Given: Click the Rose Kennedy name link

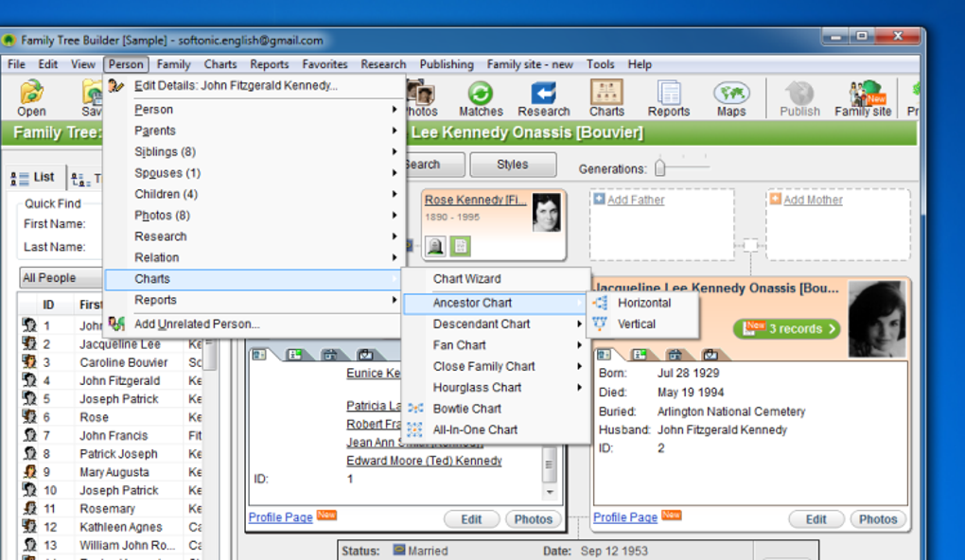Looking at the screenshot, I should 475,200.
